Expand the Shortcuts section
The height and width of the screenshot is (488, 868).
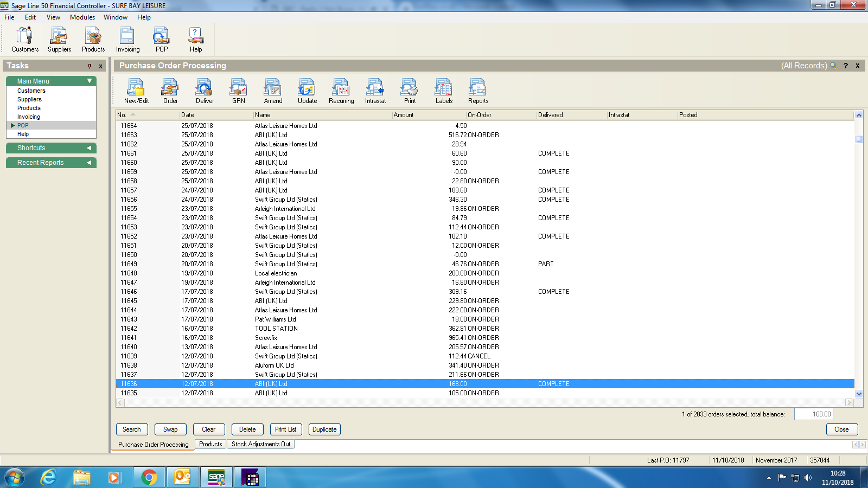(89, 148)
